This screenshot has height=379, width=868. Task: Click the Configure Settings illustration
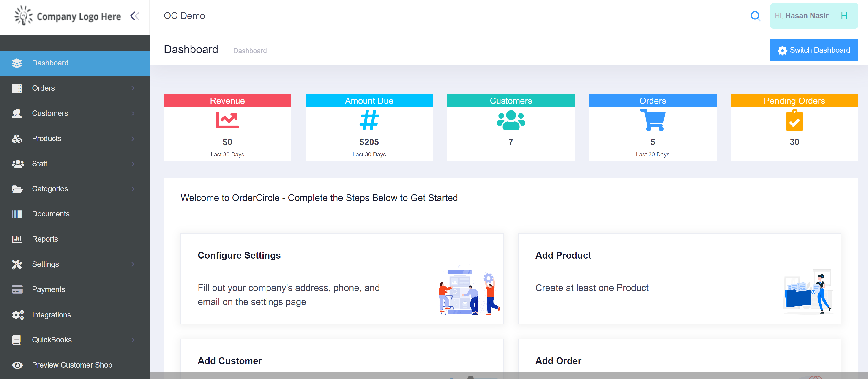(x=469, y=289)
